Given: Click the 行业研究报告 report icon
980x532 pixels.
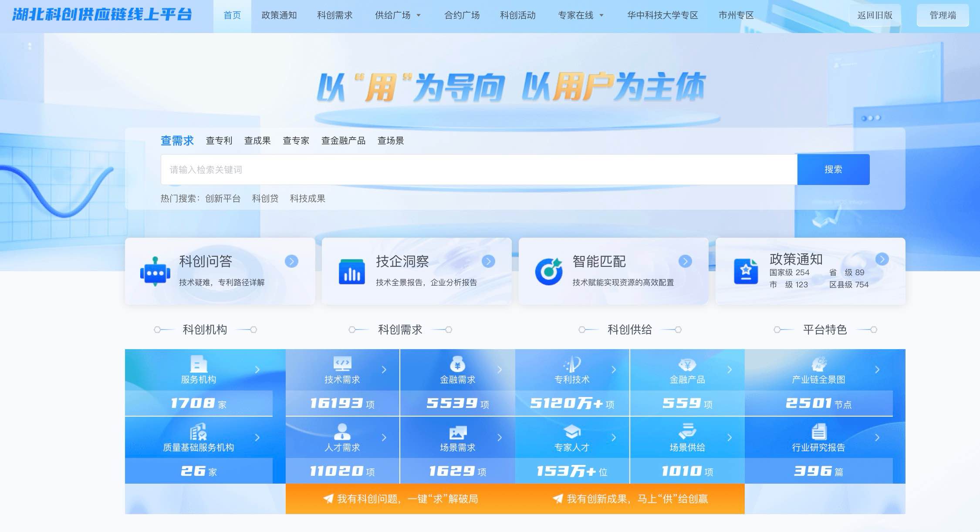Looking at the screenshot, I should (819, 432).
